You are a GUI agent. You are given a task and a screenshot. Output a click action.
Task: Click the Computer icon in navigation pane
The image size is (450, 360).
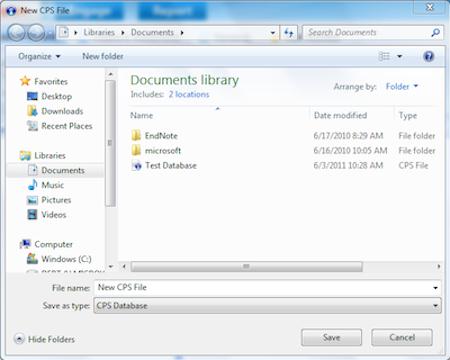25,244
